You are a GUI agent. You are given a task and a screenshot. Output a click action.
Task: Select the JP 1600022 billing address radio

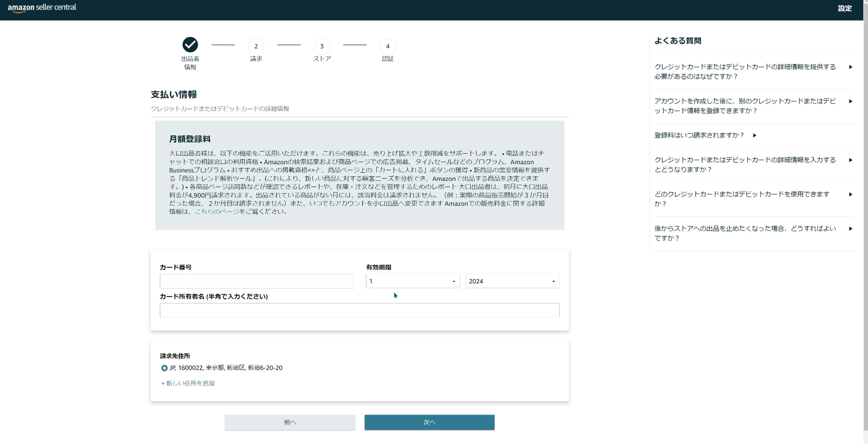tap(164, 368)
